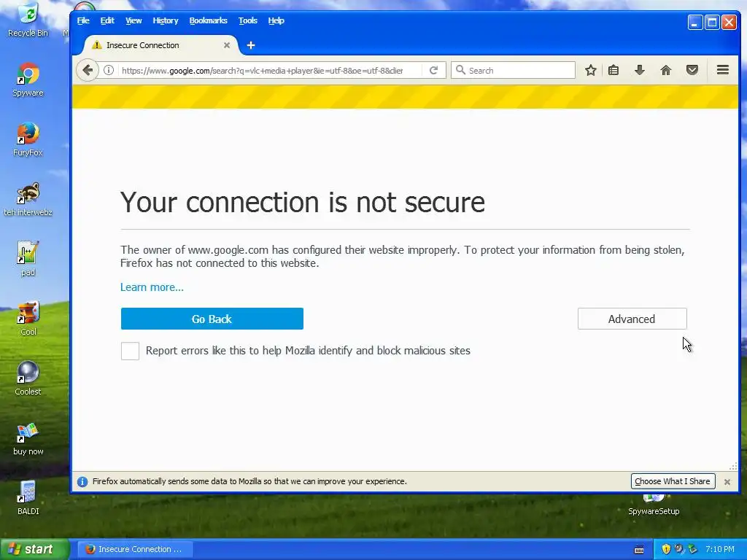Open the hamburger menu icon

point(723,70)
